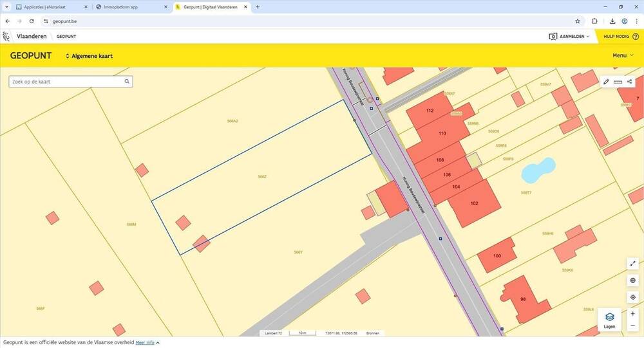
Task: Open the site information icon in the address bar
Action: pos(46,21)
